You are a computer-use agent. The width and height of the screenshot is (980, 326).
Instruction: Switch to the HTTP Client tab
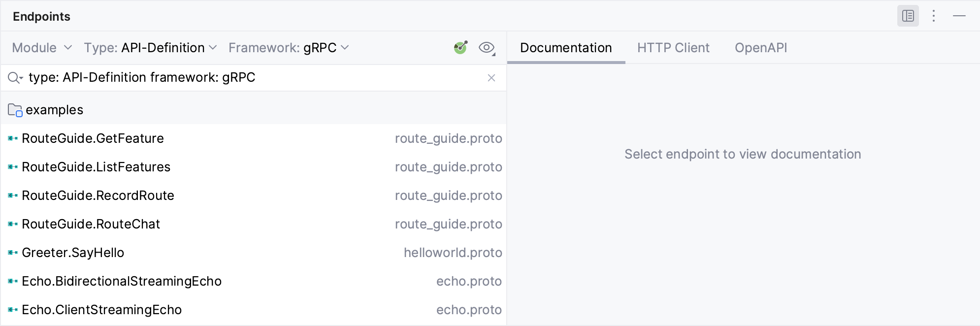coord(673,48)
